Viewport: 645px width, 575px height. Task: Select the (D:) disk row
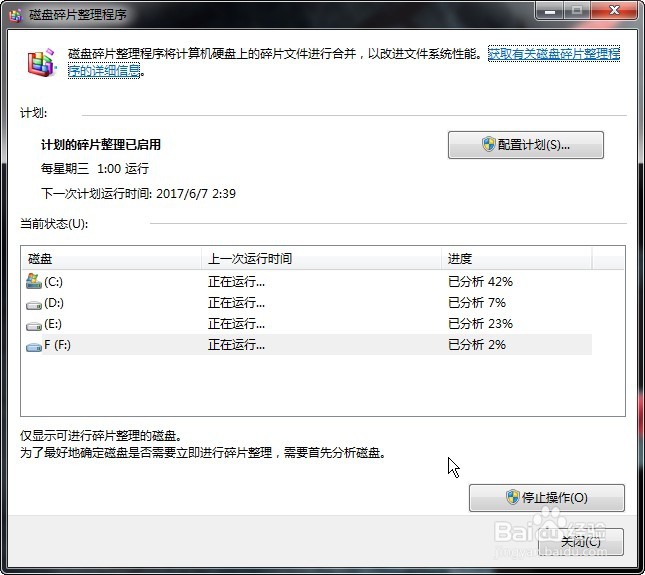click(309, 303)
